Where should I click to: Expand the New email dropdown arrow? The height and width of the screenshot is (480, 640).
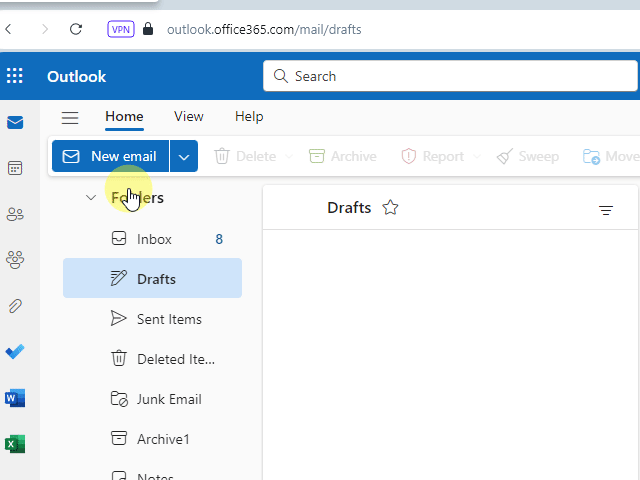[184, 156]
